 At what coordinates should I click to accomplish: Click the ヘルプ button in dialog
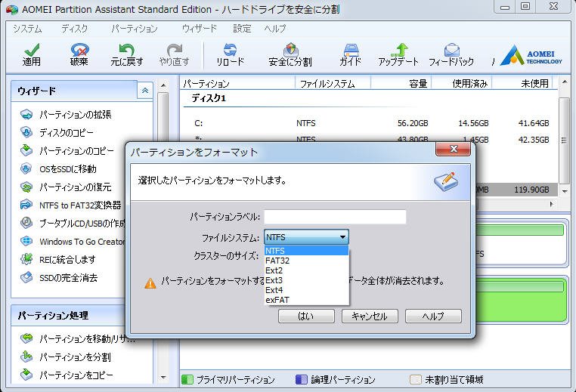pos(433,316)
